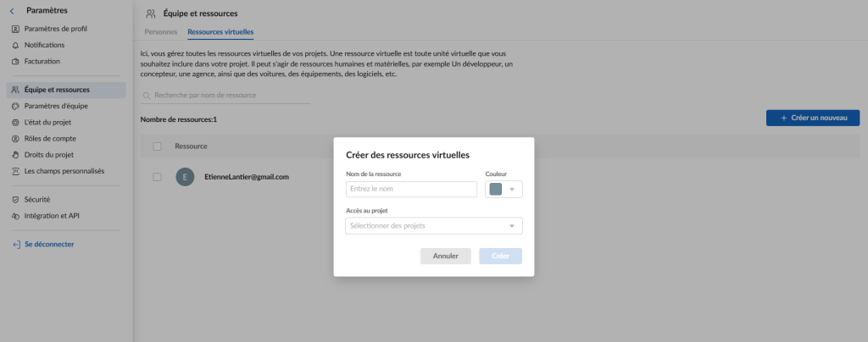Click the people icon in page header
This screenshot has height=342, width=868.
(x=151, y=14)
